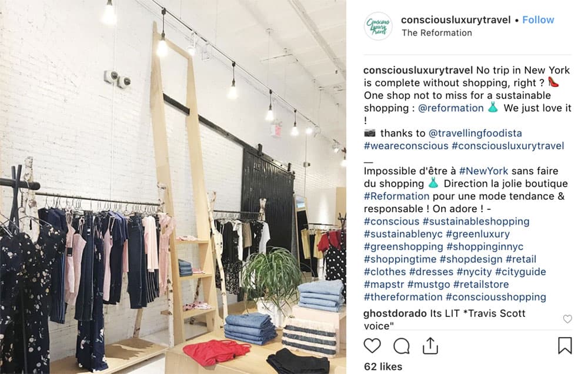Visit the @travellingfoodista mention
The width and height of the screenshot is (588, 374).
[475, 133]
